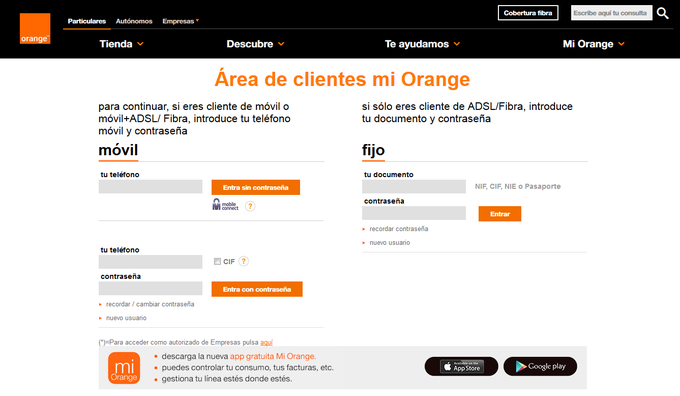The width and height of the screenshot is (680, 396).
Task: Expand the Descubre dropdown menu
Action: [255, 44]
